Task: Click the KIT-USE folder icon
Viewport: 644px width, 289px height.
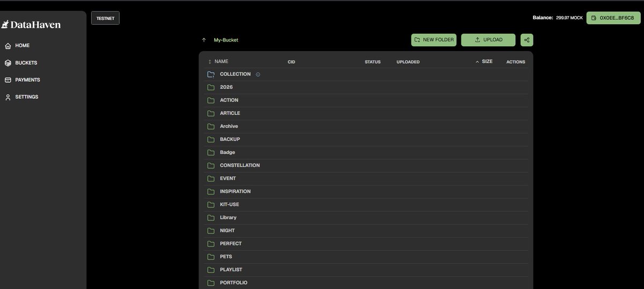Action: [211, 205]
